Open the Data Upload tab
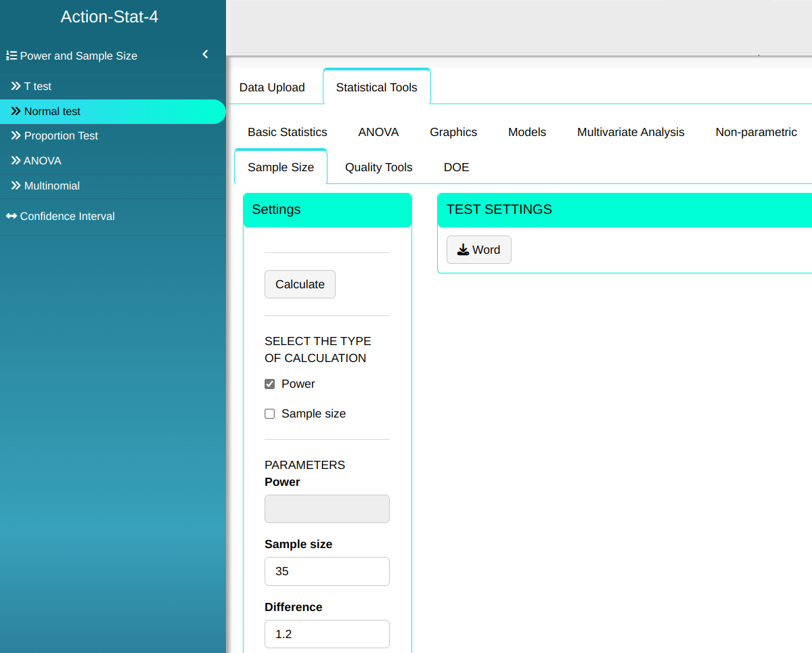This screenshot has height=653, width=812. [x=272, y=87]
